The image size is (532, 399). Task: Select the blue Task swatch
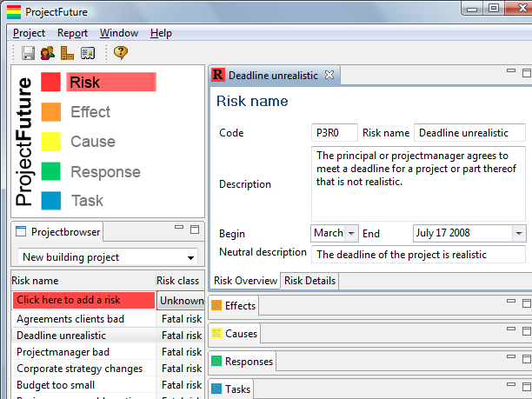tap(51, 201)
